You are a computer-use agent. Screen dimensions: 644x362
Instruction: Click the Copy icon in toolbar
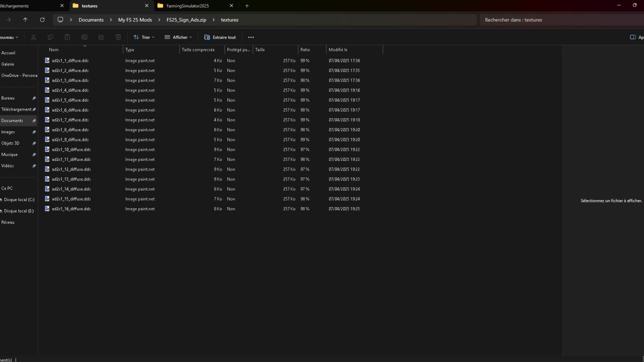(x=50, y=37)
